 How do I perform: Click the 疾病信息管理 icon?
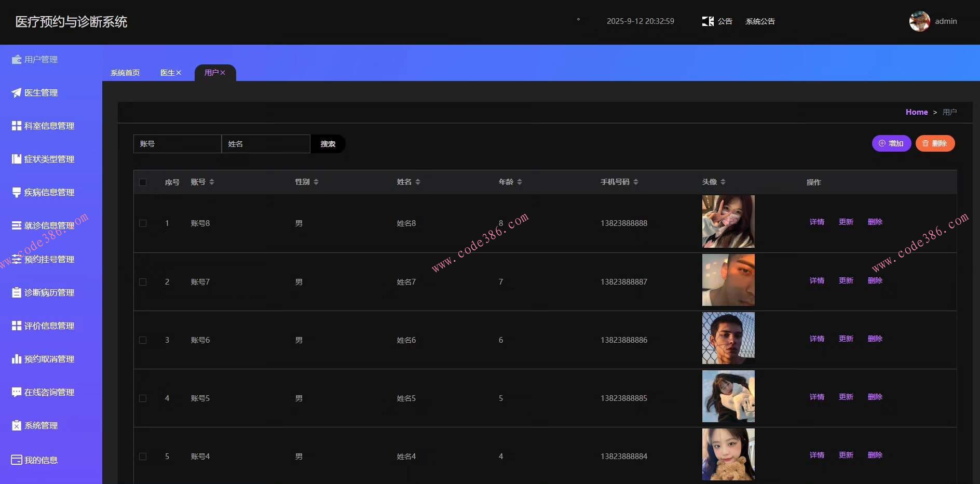point(17,193)
